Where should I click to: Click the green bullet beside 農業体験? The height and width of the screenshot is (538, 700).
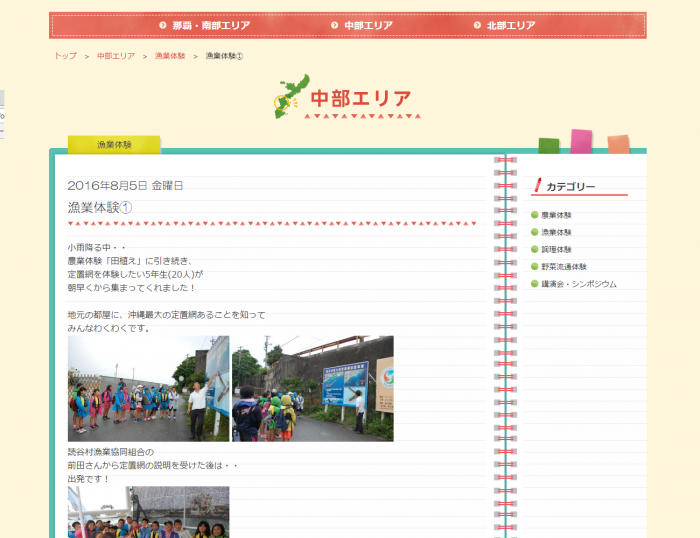coord(534,215)
